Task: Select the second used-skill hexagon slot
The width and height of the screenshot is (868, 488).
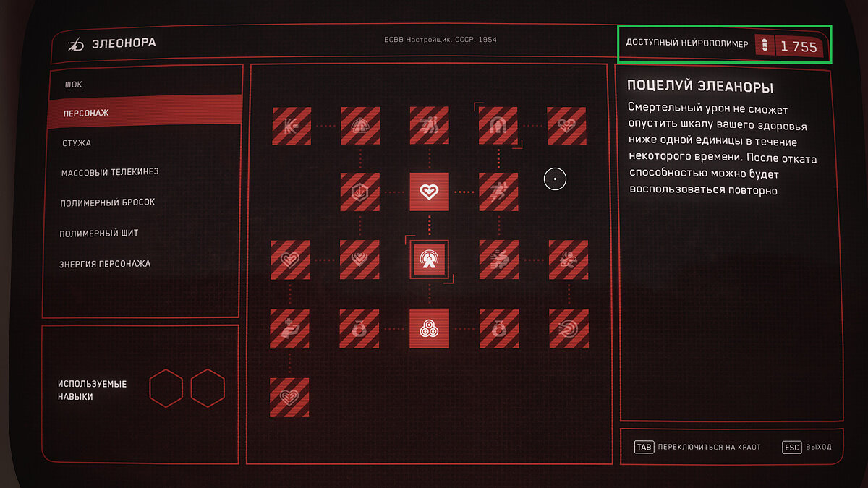Action: pos(208,388)
